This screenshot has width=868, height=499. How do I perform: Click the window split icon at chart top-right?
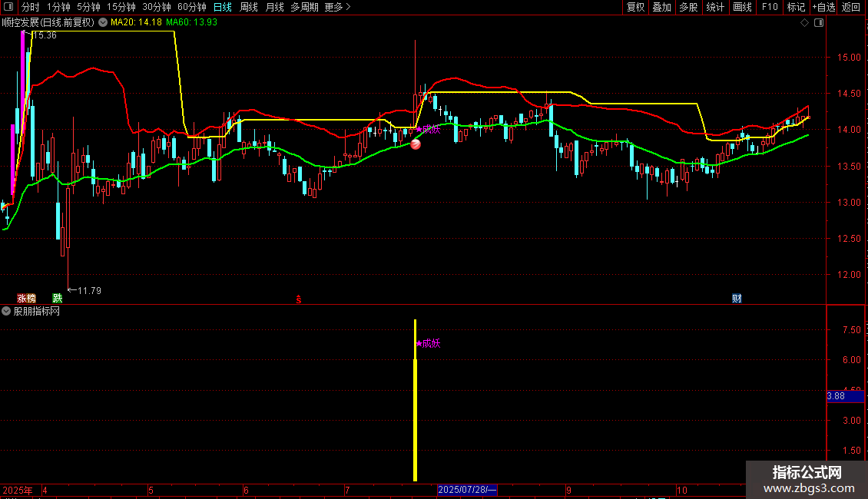click(820, 23)
